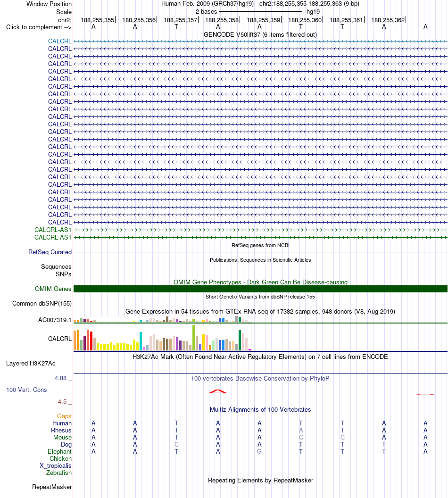This screenshot has height=498, width=448.
Task: Click the 'Click to complement -->' label
Action: coord(39,27)
